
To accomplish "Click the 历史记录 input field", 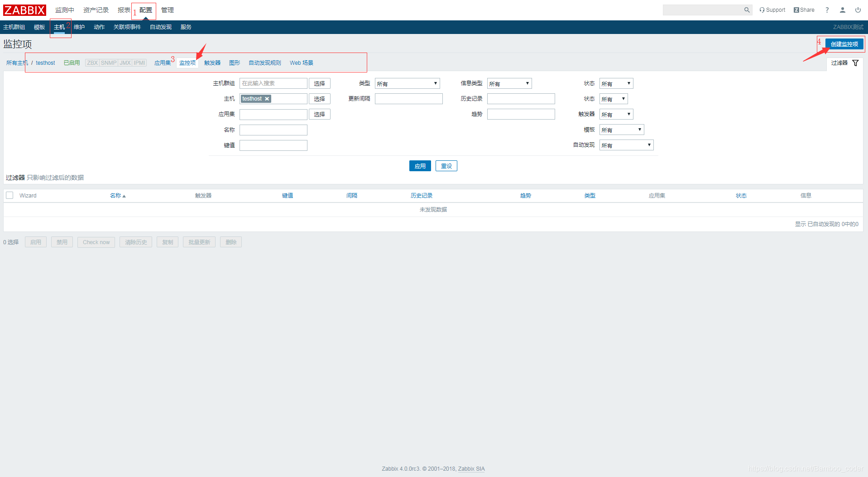I will click(521, 99).
